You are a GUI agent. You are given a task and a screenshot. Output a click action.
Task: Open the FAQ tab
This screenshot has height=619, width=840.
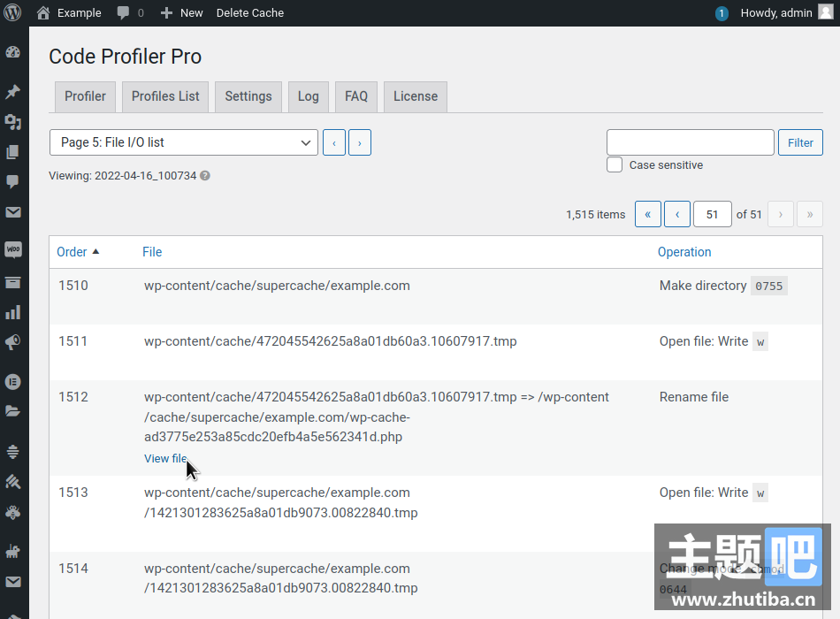coord(356,96)
